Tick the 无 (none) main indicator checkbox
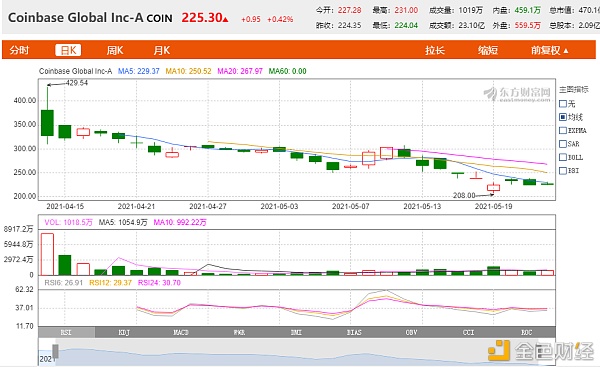600x367 pixels. 562,103
